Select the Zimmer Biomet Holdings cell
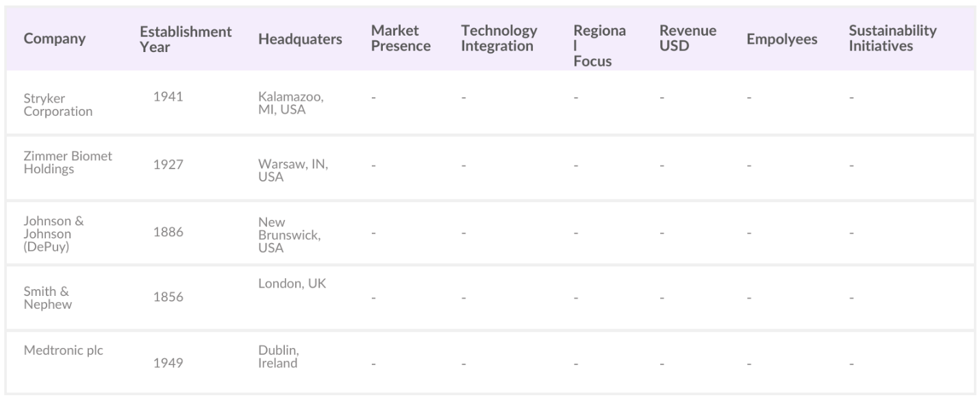This screenshot has height=400, width=980. (68, 162)
